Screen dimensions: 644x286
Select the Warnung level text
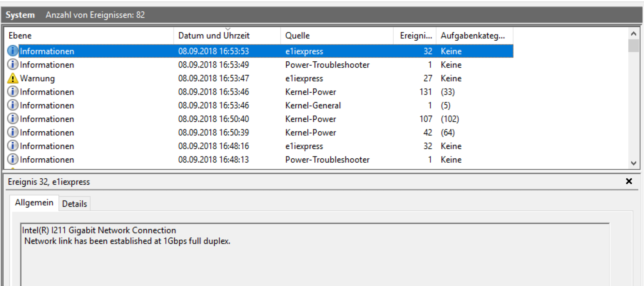pyautogui.click(x=37, y=78)
